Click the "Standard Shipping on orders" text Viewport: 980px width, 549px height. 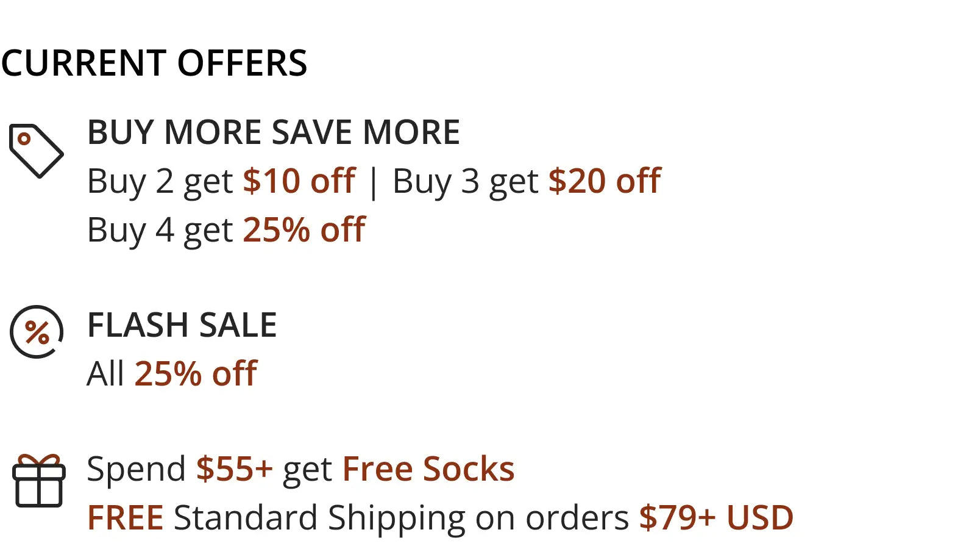click(x=401, y=518)
